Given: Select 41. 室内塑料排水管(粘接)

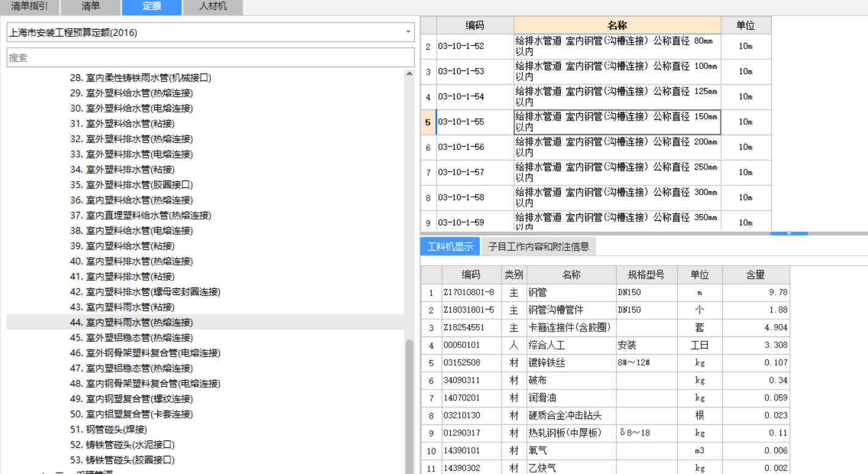Looking at the screenshot, I should [x=122, y=276].
